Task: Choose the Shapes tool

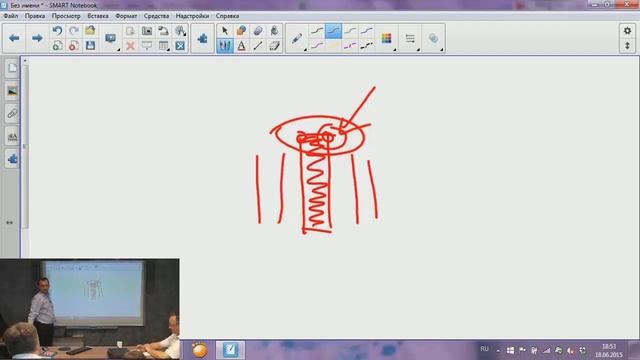Action: (x=241, y=31)
